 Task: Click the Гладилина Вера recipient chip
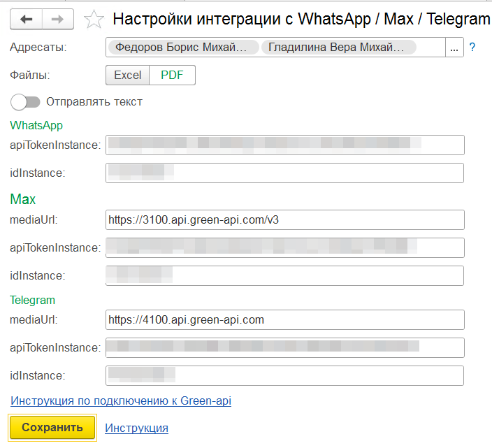click(338, 48)
